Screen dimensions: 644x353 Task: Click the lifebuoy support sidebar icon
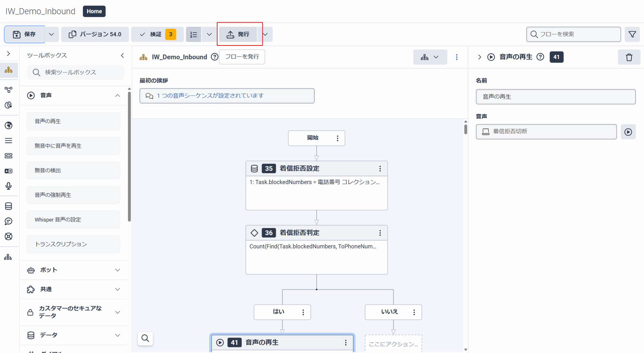click(x=9, y=236)
